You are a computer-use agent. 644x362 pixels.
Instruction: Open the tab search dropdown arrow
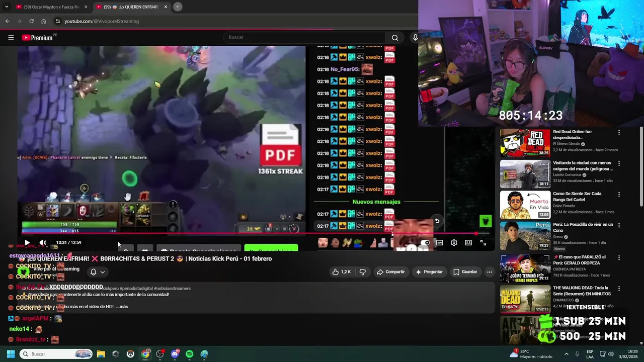pos(7,7)
